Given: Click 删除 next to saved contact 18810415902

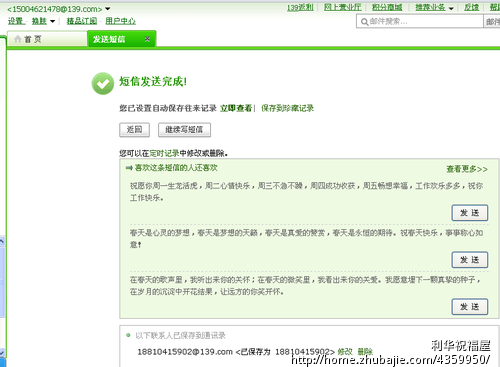Looking at the screenshot, I should coord(365,352).
